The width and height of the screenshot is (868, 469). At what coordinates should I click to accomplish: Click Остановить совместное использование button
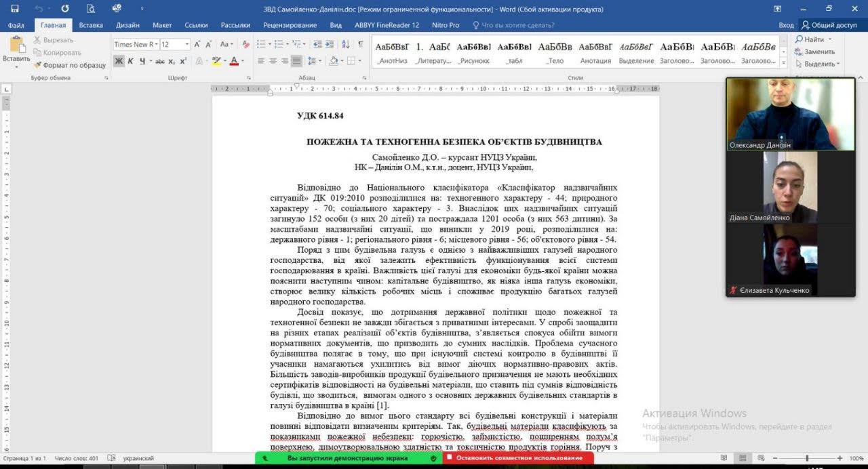(519, 458)
